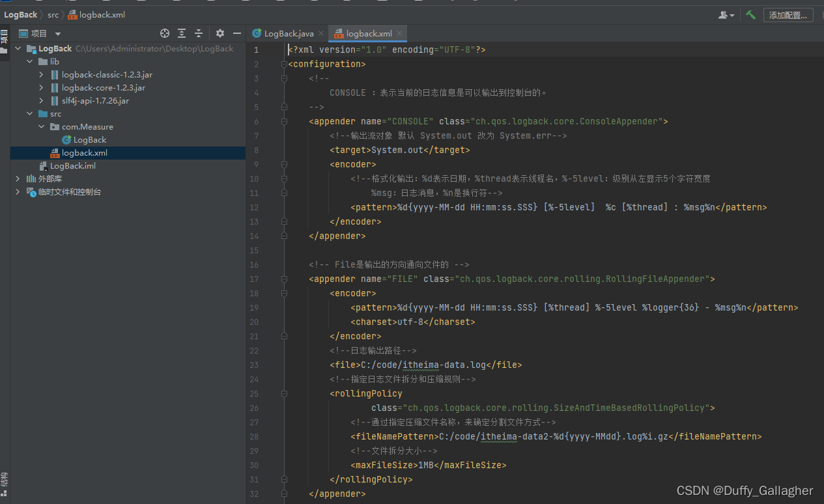Open the LogBack class in tree
824x504 pixels.
90,139
